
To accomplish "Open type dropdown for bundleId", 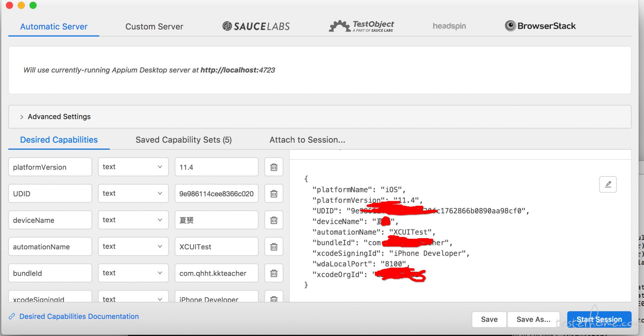I will click(x=133, y=273).
